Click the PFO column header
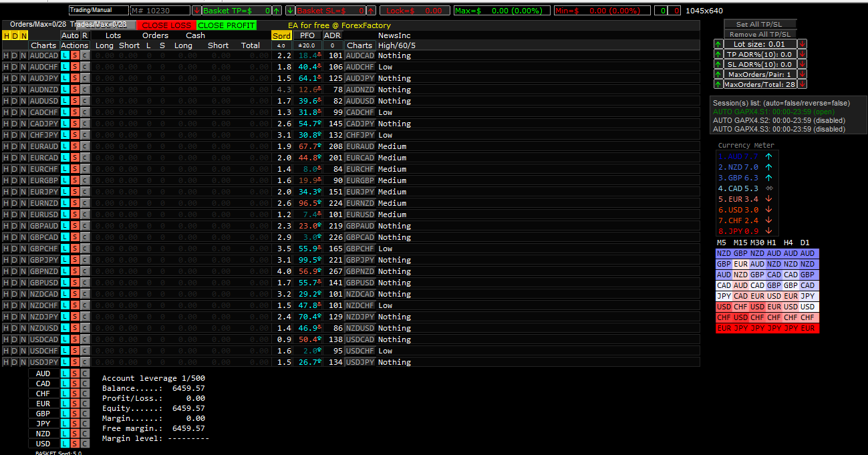The height and width of the screenshot is (455, 868). 307,35
